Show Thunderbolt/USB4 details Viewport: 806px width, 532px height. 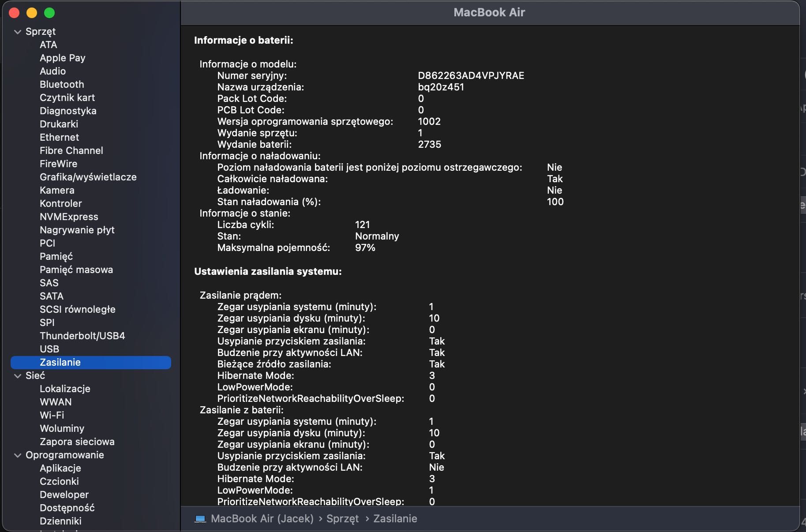[x=82, y=336]
